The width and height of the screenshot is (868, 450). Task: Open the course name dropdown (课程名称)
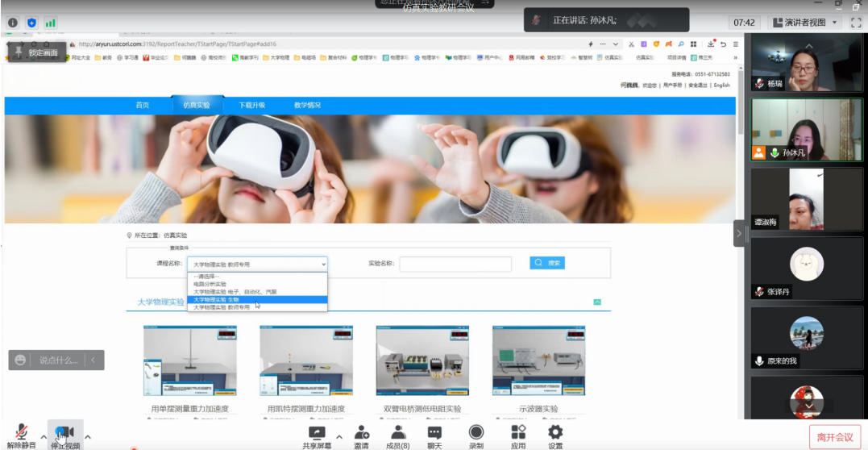click(257, 264)
